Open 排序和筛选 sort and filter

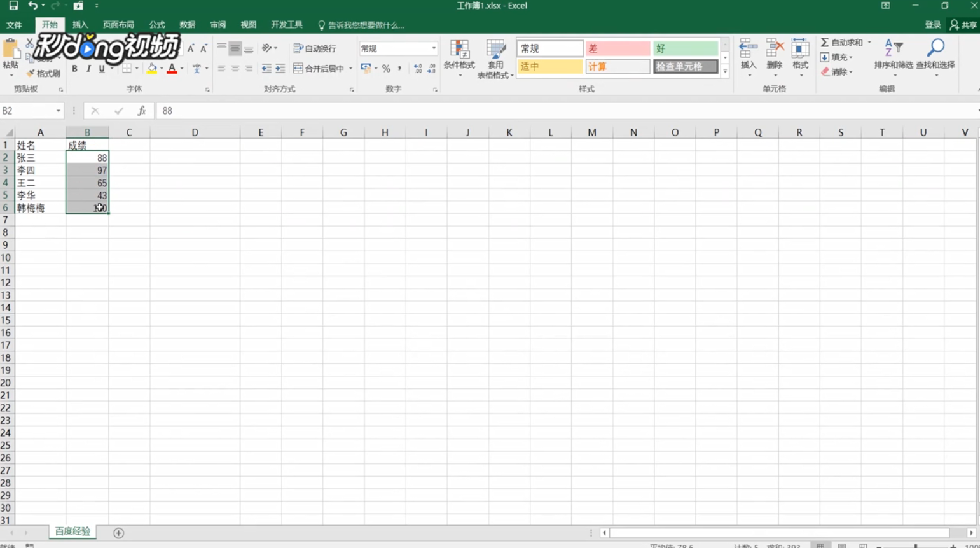pyautogui.click(x=894, y=57)
